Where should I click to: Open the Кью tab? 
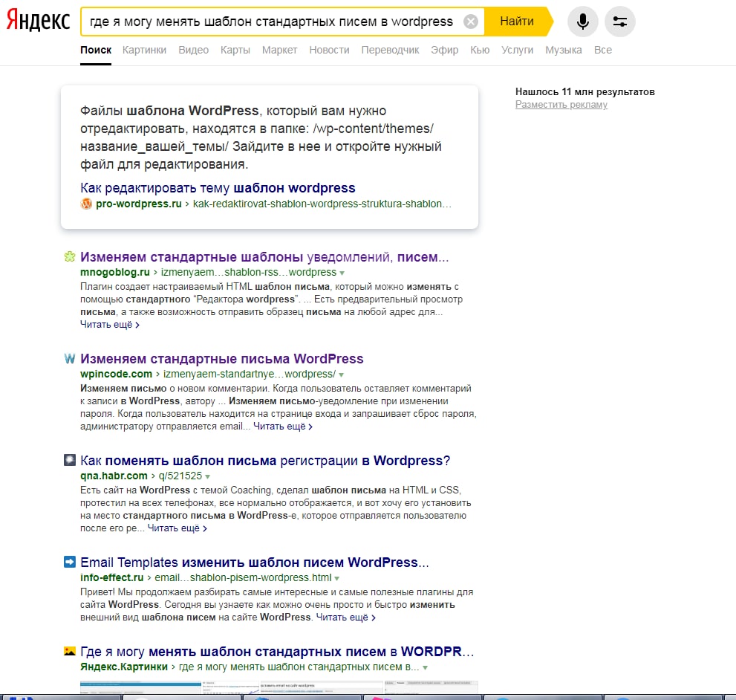pos(480,50)
